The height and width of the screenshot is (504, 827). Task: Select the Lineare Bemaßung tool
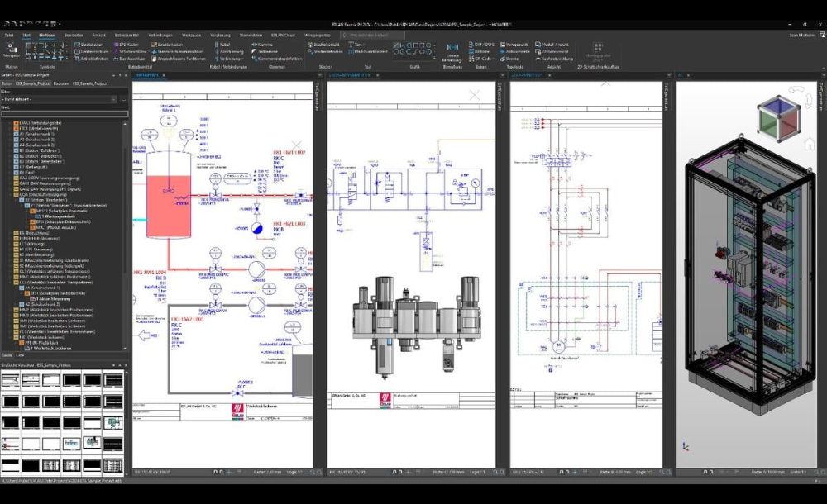click(x=452, y=53)
